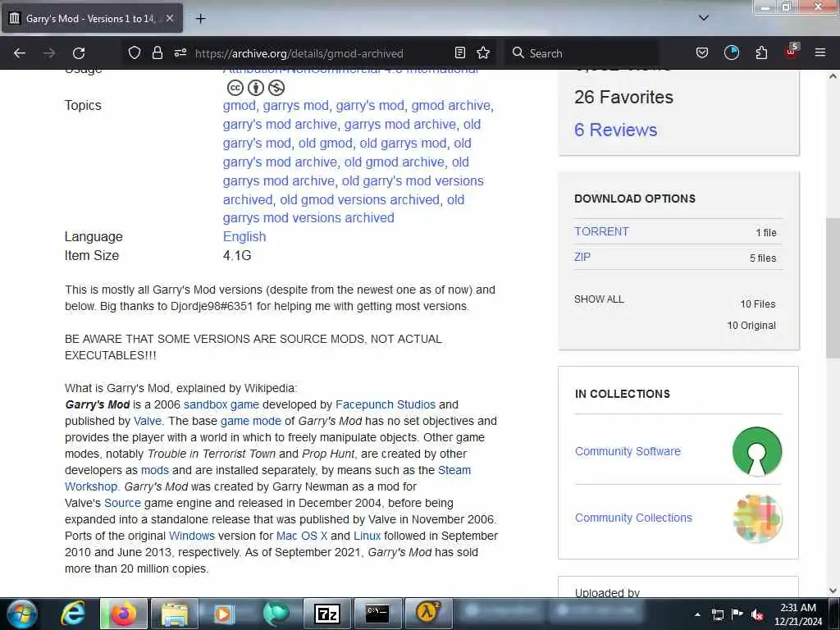Click the scrollbar down arrow
Viewport: 840px width, 630px height.
(833, 591)
